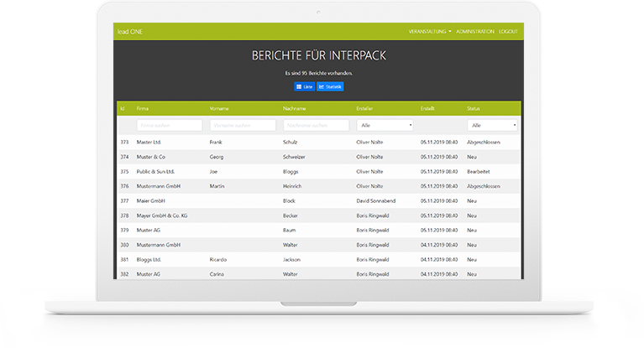Click last name Baum

pyautogui.click(x=289, y=231)
